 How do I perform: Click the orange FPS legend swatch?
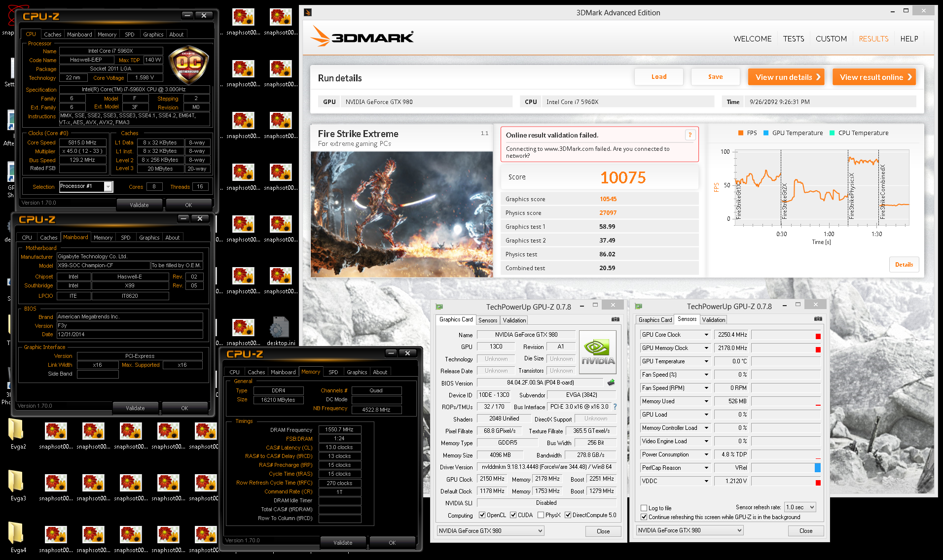741,133
